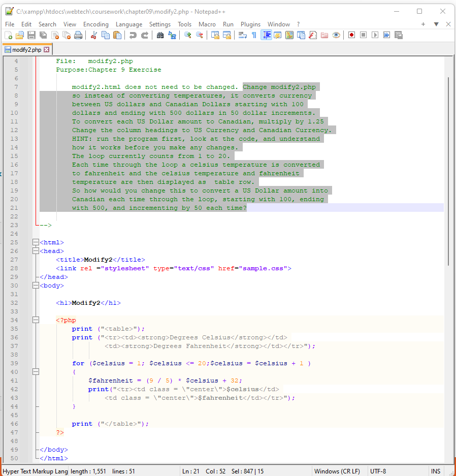Open Folder as Workspace toolbar icon
Image resolution: width=456 pixels, height=476 pixels.
(x=324, y=35)
